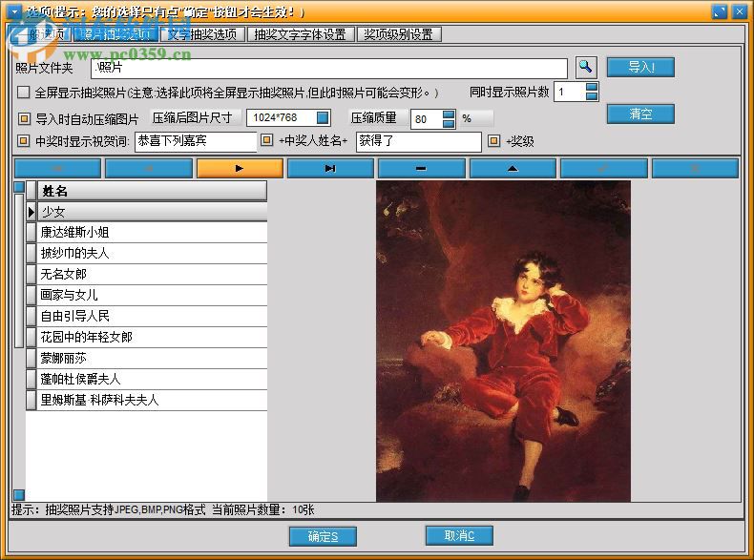This screenshot has height=560, width=754.
Task: Select the 里姆斯基·科萨科夫夫人 row
Action: [x=152, y=400]
